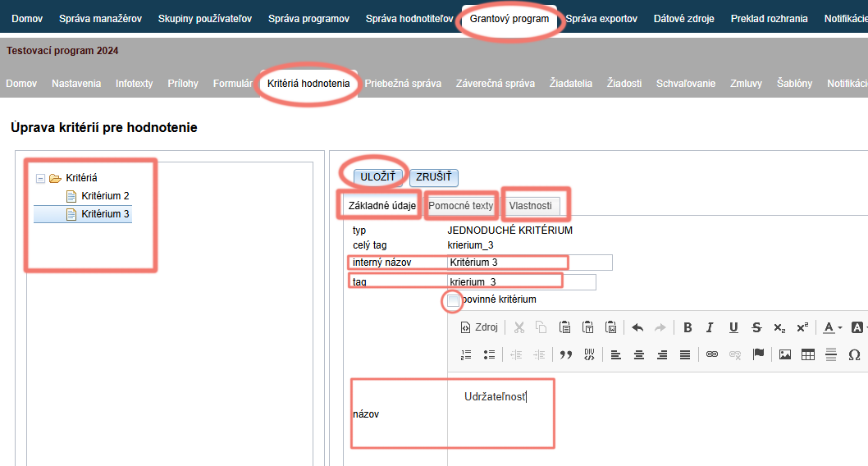Insert a hyperlink
868x466 pixels.
click(x=712, y=354)
